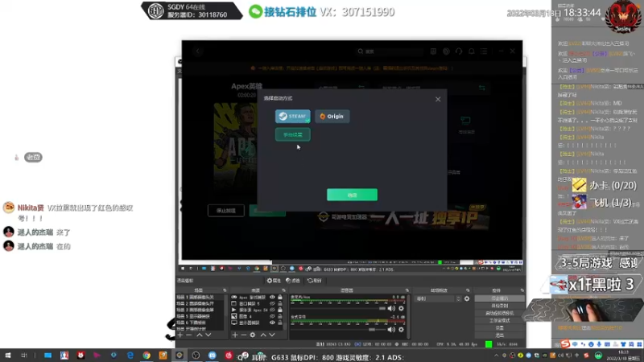Image resolution: width=644 pixels, height=362 pixels.
Task: Click the third OBS source toolbar button
Action: pyautogui.click(x=314, y=281)
